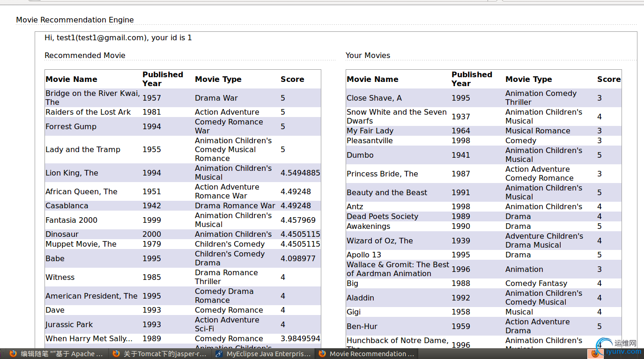Screen dimensions: 644x359
Task: Select Wallace & Gromit: The Best of Aardman Animation
Action: point(398,269)
